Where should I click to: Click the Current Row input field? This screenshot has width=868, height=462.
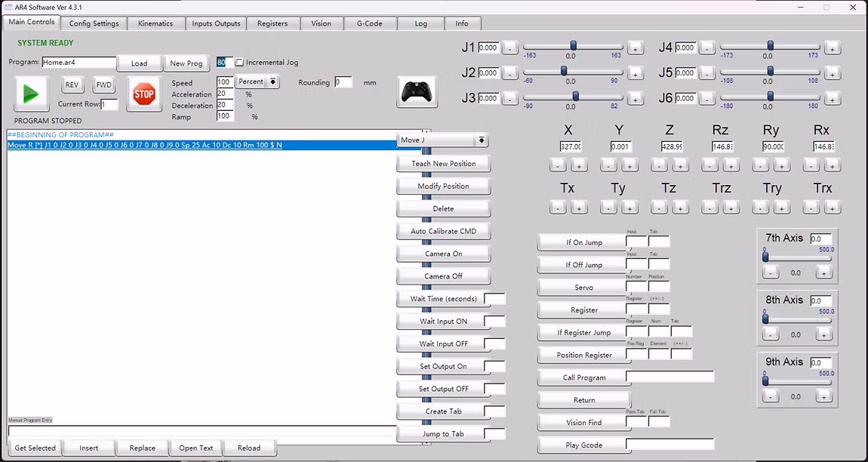(109, 104)
